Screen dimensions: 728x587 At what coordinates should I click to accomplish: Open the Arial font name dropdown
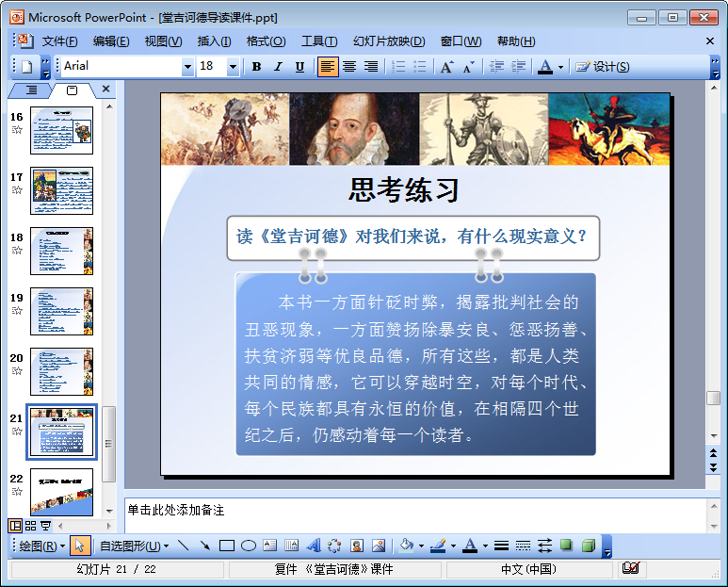187,67
